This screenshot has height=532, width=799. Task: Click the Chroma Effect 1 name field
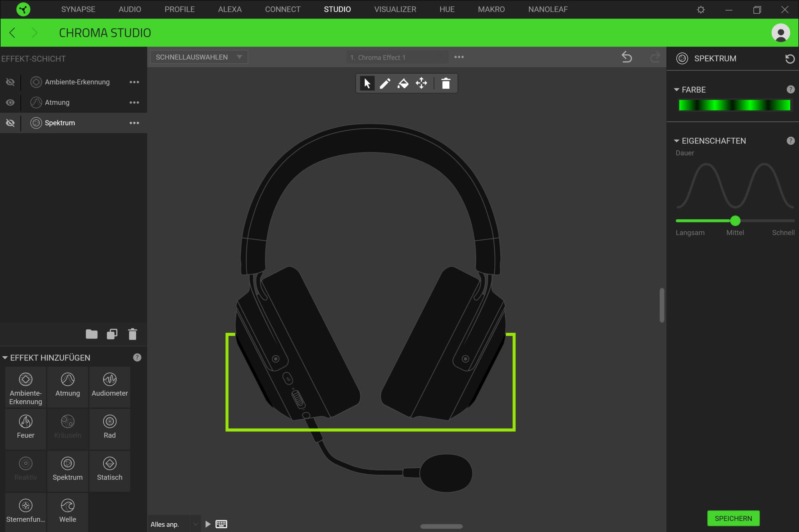[397, 57]
